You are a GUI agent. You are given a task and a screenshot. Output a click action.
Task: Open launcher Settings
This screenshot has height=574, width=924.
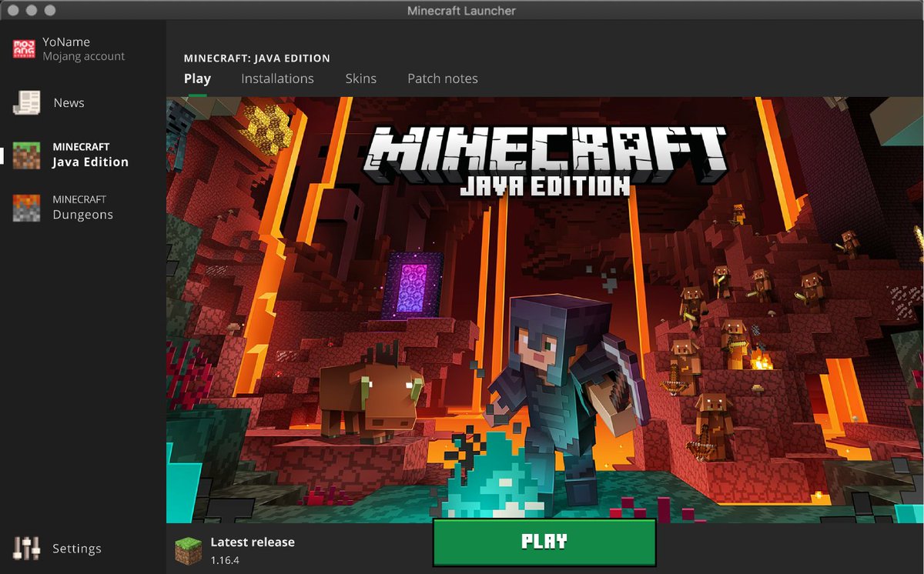[x=77, y=549]
